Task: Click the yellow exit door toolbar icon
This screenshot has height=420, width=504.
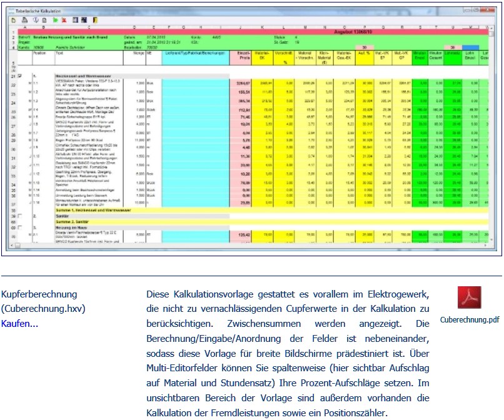Action: 95,20
